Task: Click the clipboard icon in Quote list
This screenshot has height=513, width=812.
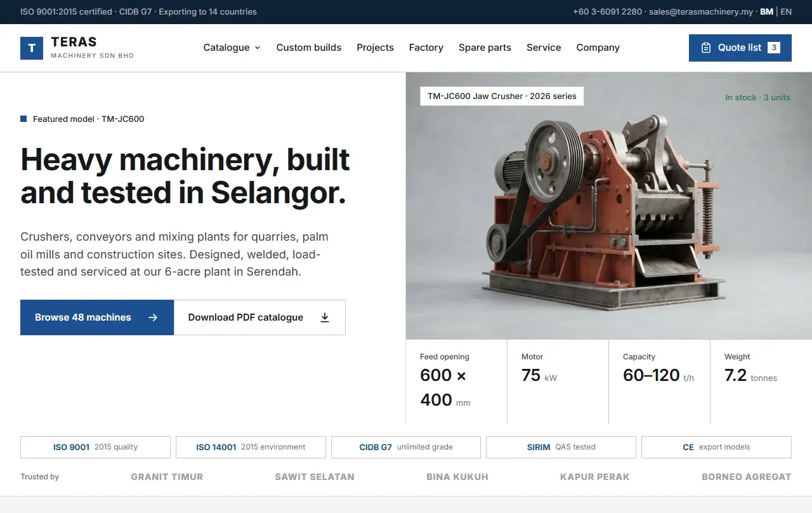Action: pos(705,48)
